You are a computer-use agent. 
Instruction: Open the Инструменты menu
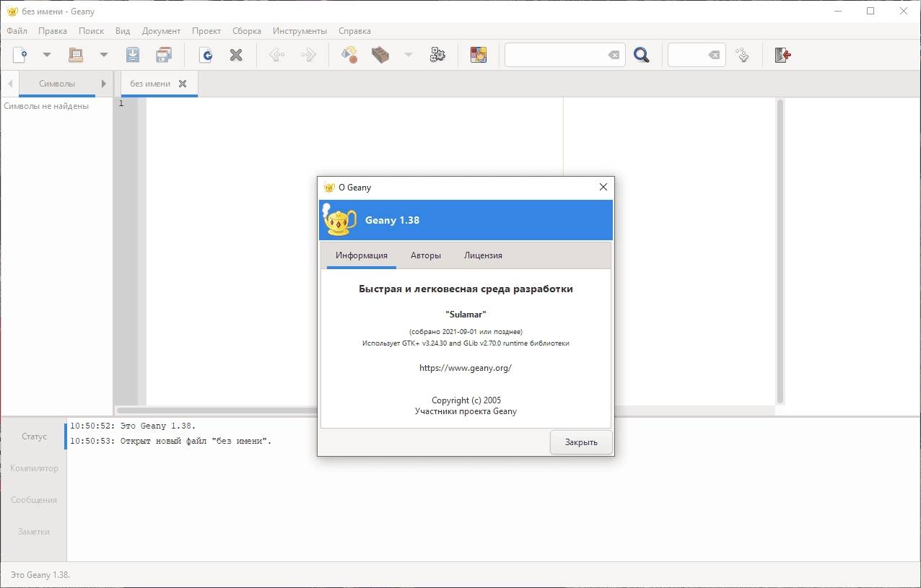pos(300,31)
